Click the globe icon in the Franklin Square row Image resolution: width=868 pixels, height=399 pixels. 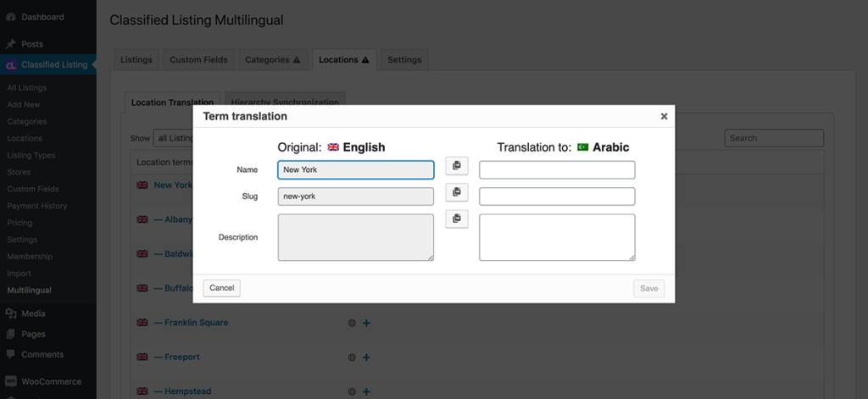352,324
